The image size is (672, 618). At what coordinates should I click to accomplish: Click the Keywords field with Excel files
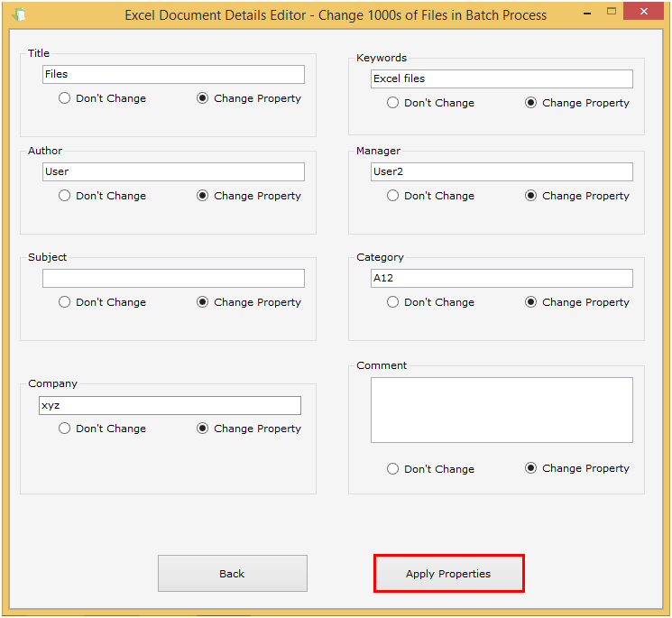[502, 78]
